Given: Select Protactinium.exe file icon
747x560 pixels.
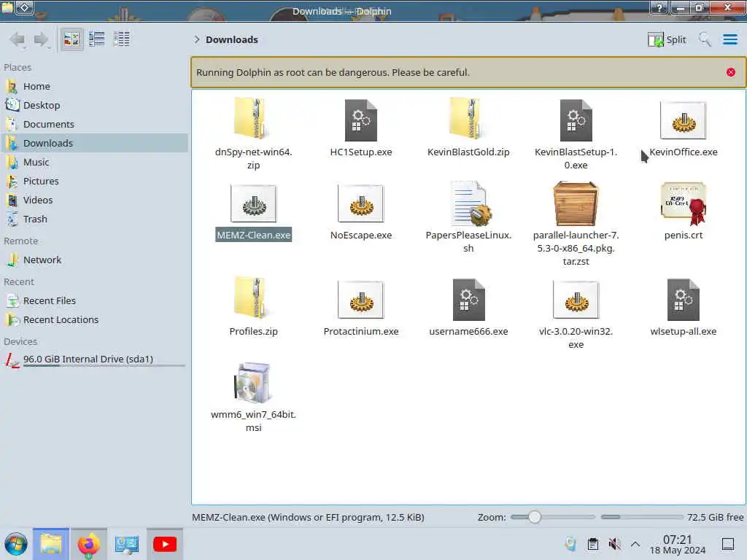Looking at the screenshot, I should [x=361, y=300].
